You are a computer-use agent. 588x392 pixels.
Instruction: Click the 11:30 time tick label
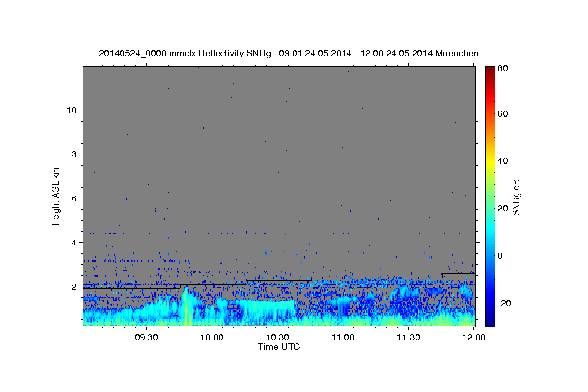(x=408, y=337)
